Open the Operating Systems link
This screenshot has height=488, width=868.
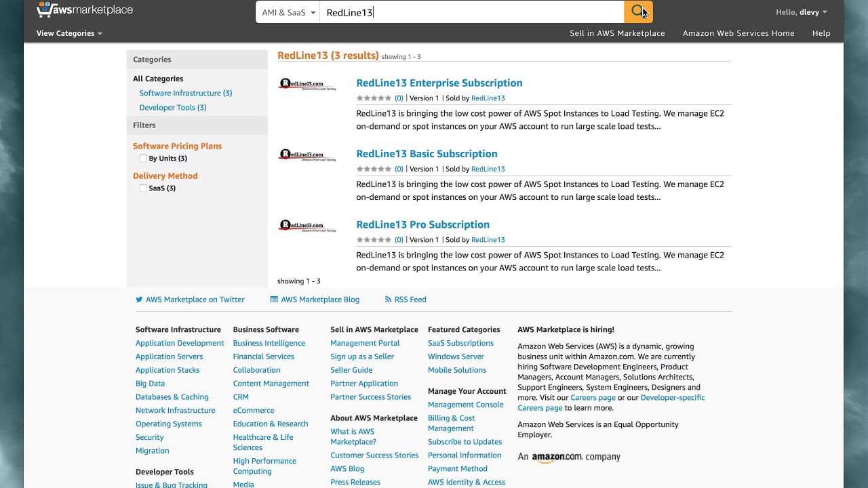pos(169,424)
